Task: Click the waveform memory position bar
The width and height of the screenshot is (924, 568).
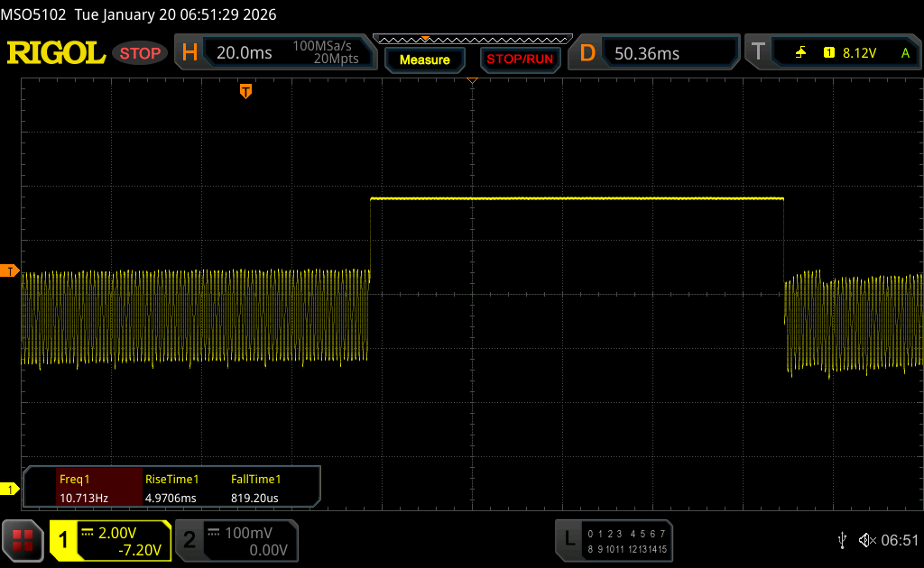Action: pos(472,39)
